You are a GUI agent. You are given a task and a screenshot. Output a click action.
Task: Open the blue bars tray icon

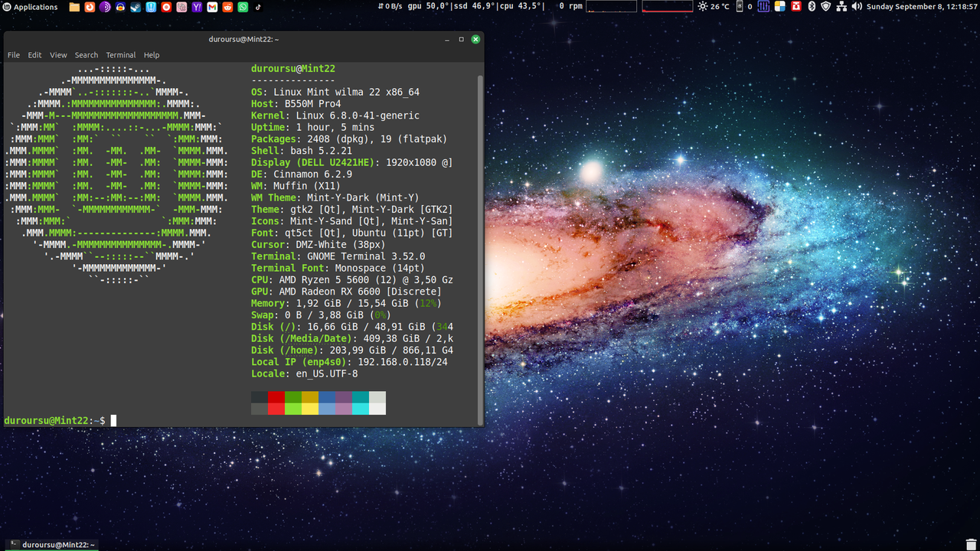point(763,6)
